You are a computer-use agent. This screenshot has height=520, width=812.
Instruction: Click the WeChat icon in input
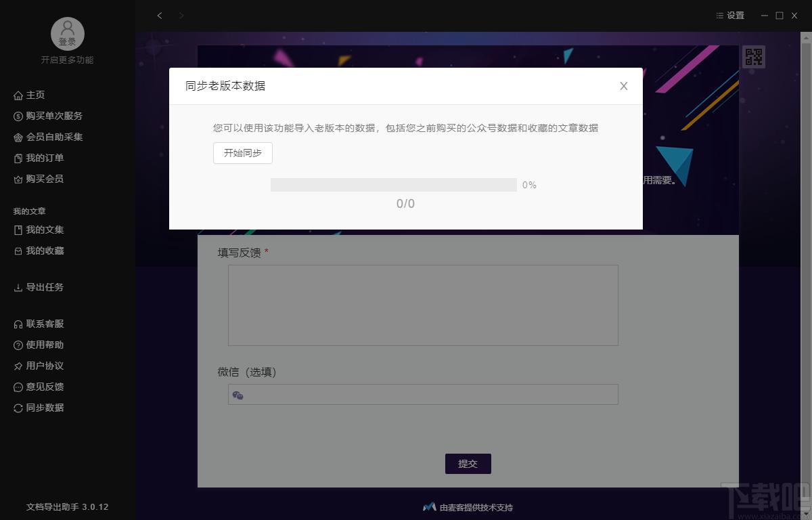(238, 395)
